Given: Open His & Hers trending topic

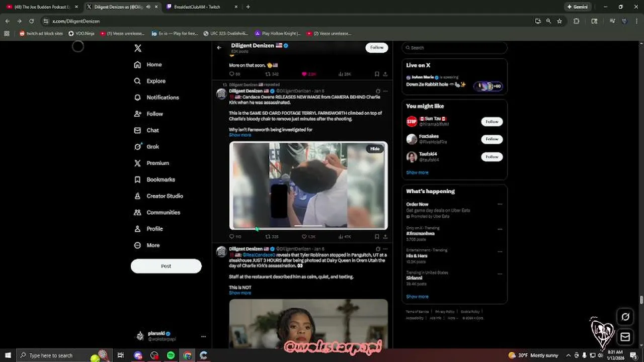Looking at the screenshot, I should tap(417, 256).
